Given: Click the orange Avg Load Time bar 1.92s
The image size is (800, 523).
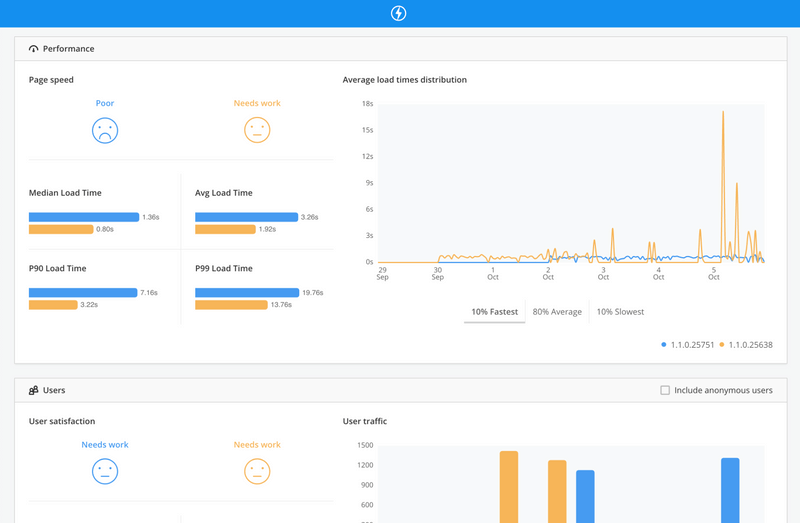Looking at the screenshot, I should coord(226,230).
